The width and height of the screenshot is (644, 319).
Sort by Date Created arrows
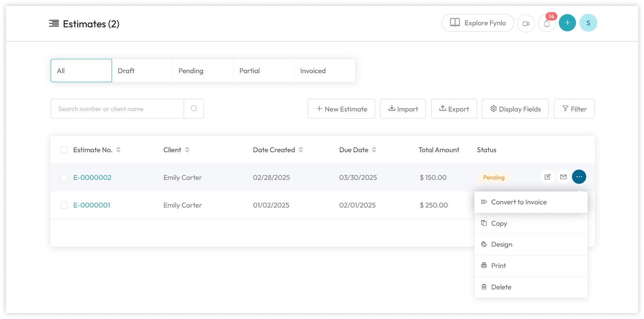coord(301,150)
